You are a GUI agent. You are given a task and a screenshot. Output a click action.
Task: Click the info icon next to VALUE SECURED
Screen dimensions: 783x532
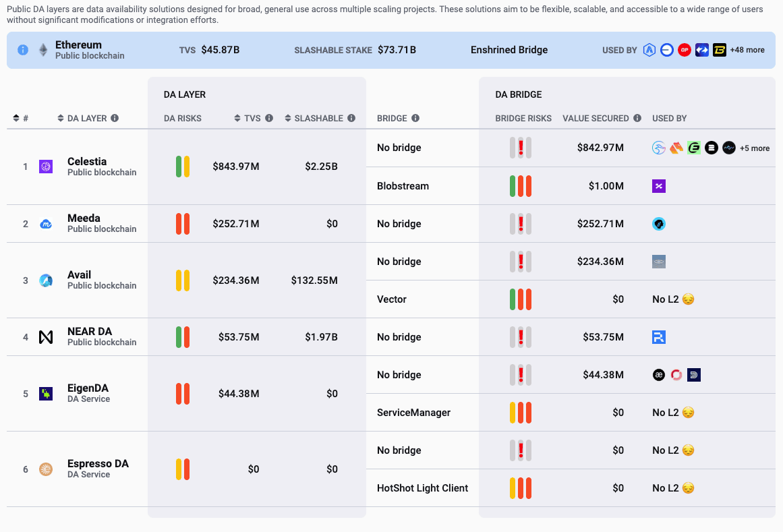tap(637, 118)
